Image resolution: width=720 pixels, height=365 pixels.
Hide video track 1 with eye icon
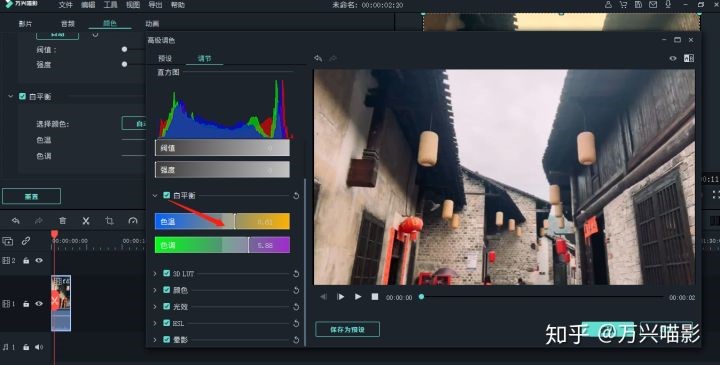click(x=39, y=303)
